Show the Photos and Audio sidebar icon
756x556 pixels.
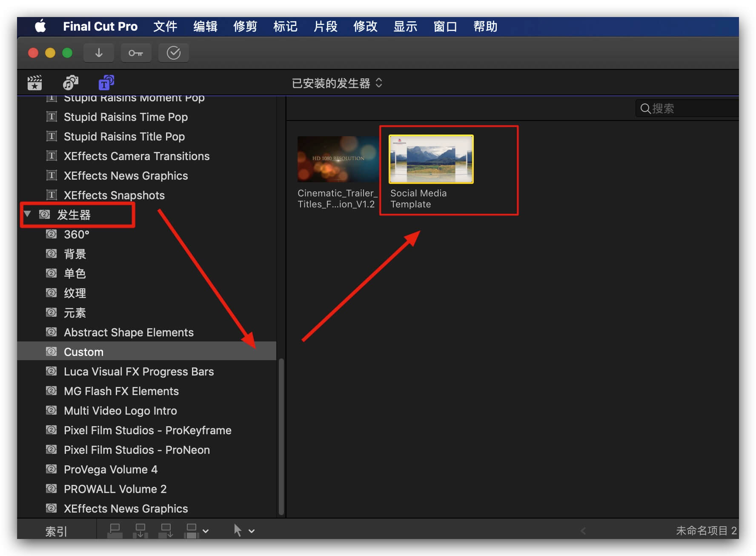[70, 83]
